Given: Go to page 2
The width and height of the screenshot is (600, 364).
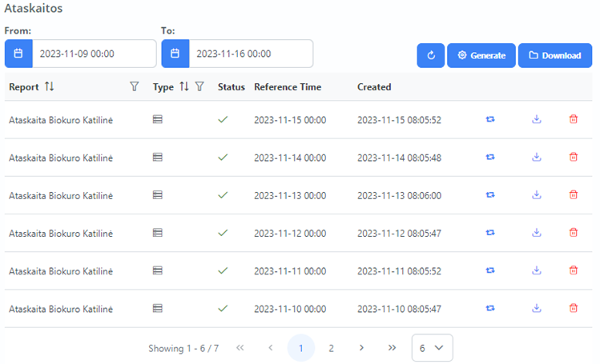Looking at the screenshot, I should tap(331, 348).
